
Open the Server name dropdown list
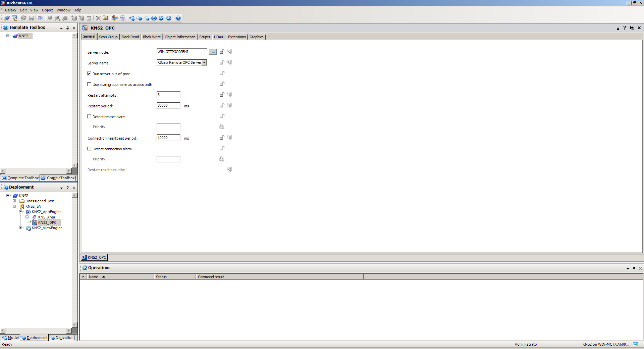click(204, 62)
